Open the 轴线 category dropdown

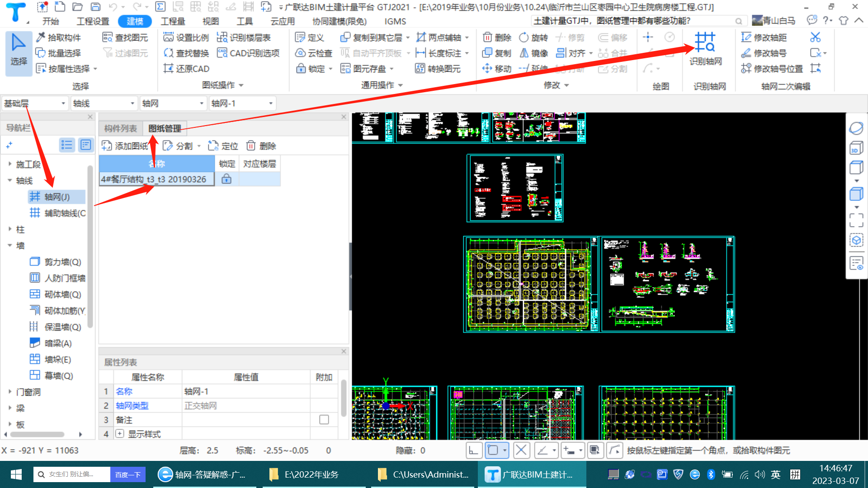tap(104, 103)
